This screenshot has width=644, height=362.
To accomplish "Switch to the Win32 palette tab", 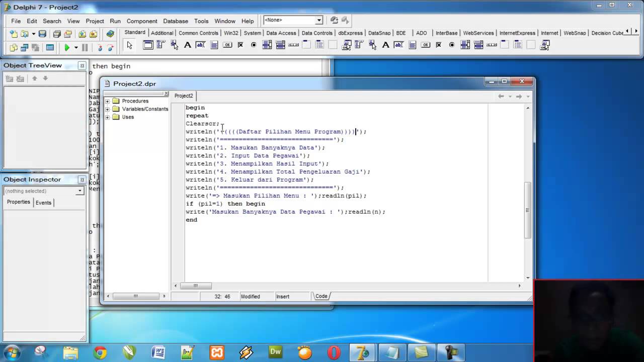I will tap(231, 33).
